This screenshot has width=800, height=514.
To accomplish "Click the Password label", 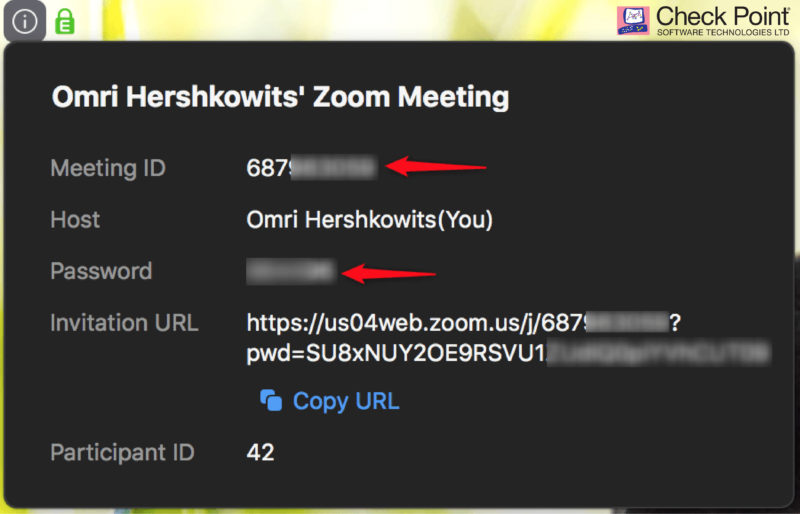I will click(101, 271).
